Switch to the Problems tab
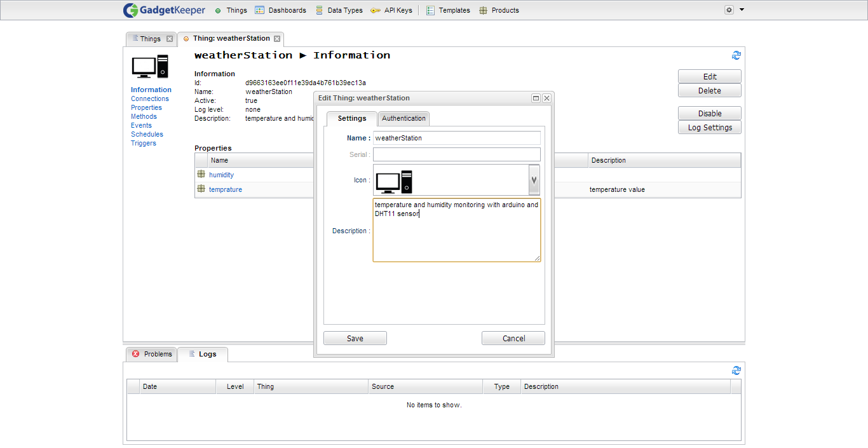The image size is (868, 448). pos(152,354)
